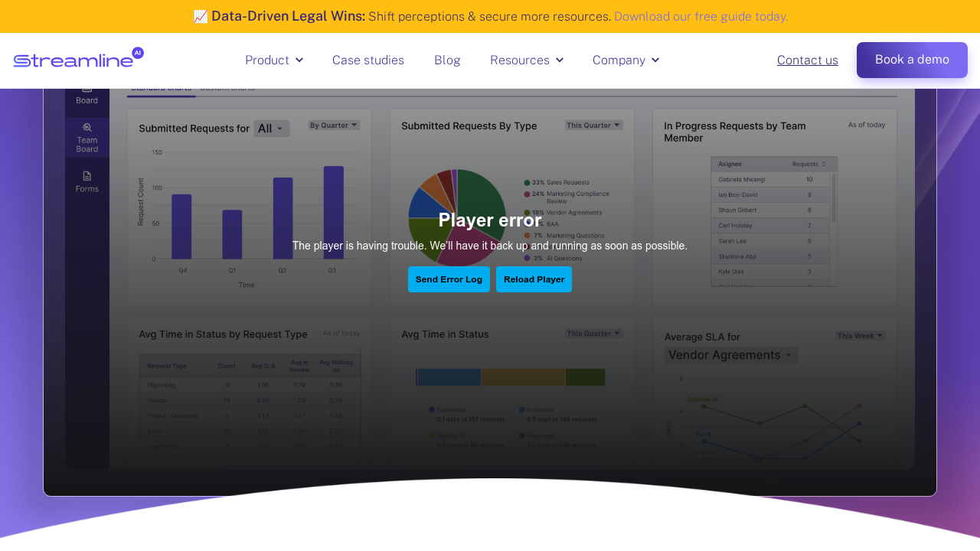The height and width of the screenshot is (551, 980).
Task: Click the Book a demo button
Action: pos(912,60)
